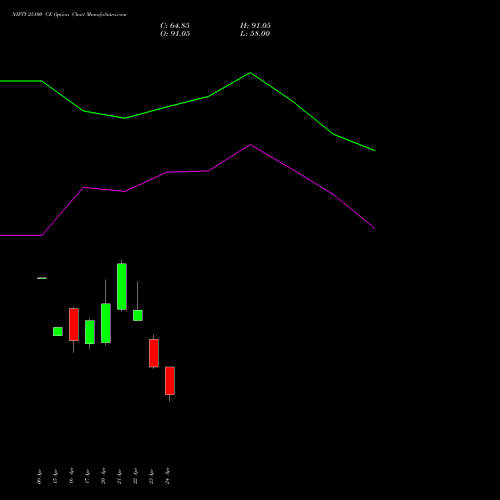This screenshot has height=500, width=500.
Task: Click the last red candle on 24 Apr
Action: click(x=170, y=381)
